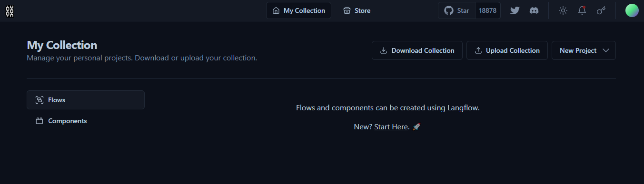Viewport: 644px width, 184px height.
Task: Select Components in the sidebar
Action: [86, 121]
